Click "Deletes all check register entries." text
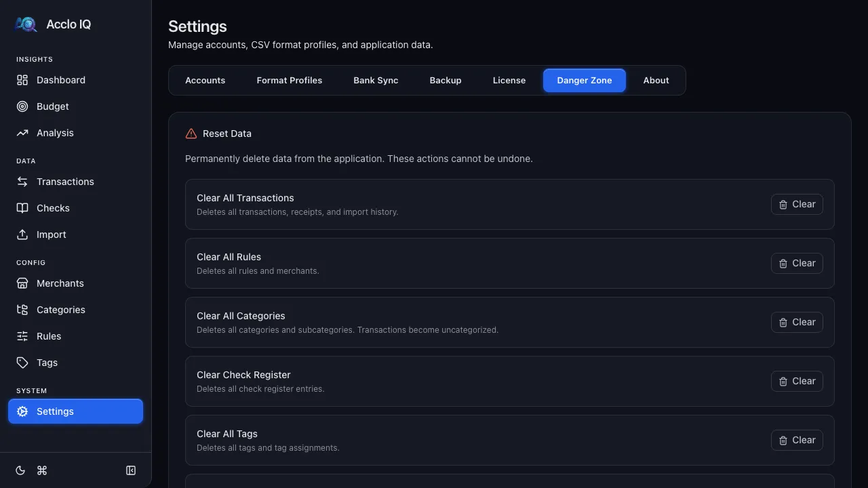The width and height of the screenshot is (868, 488). 260,389
